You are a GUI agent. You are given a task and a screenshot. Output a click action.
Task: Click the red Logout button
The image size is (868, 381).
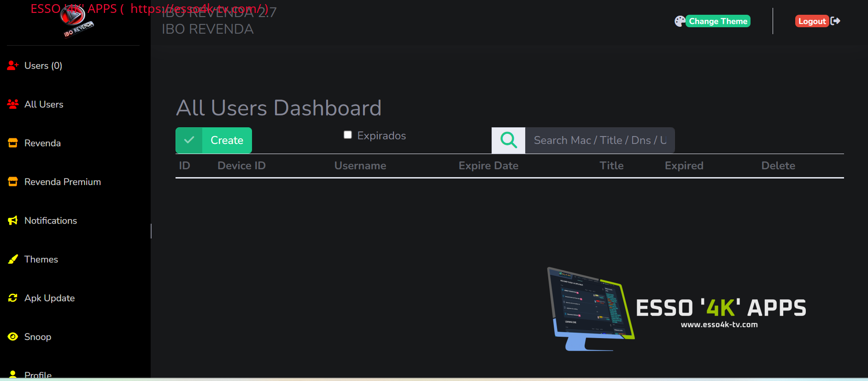pos(812,21)
